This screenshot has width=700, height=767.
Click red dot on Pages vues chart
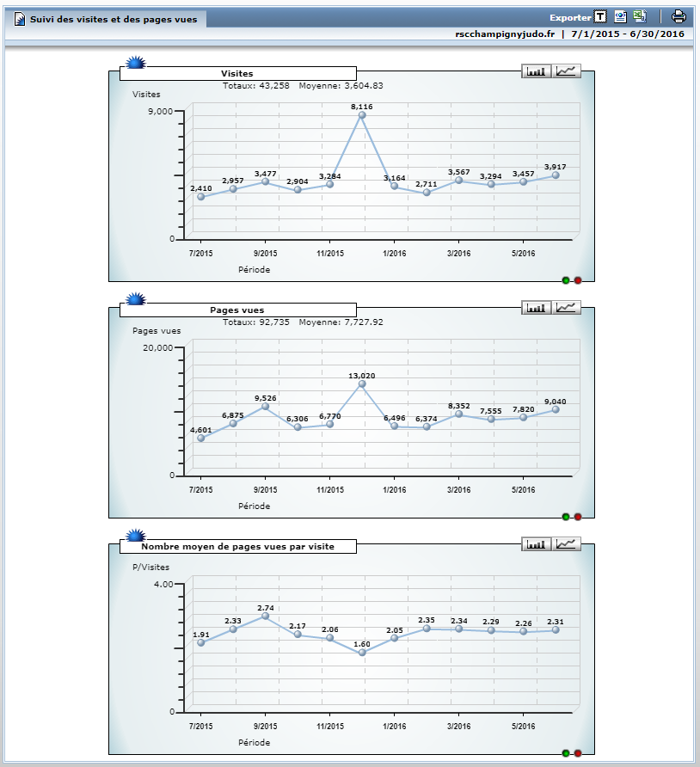578,517
